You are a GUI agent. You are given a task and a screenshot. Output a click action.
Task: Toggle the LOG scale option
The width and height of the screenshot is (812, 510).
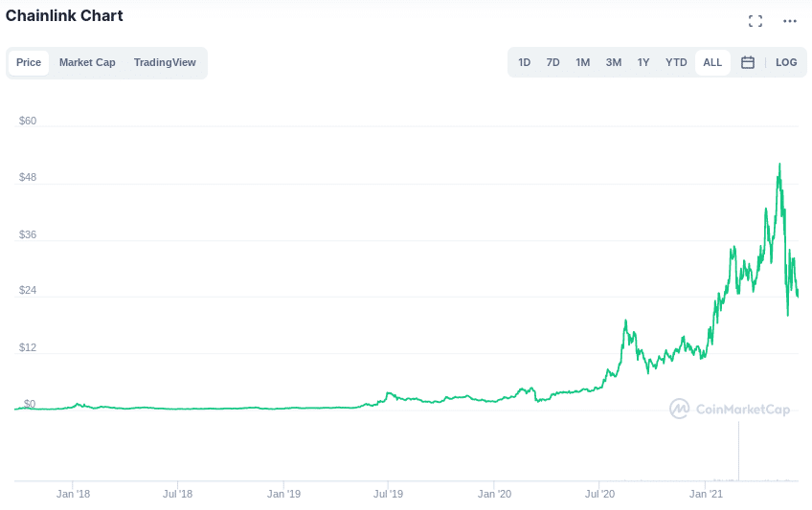785,62
